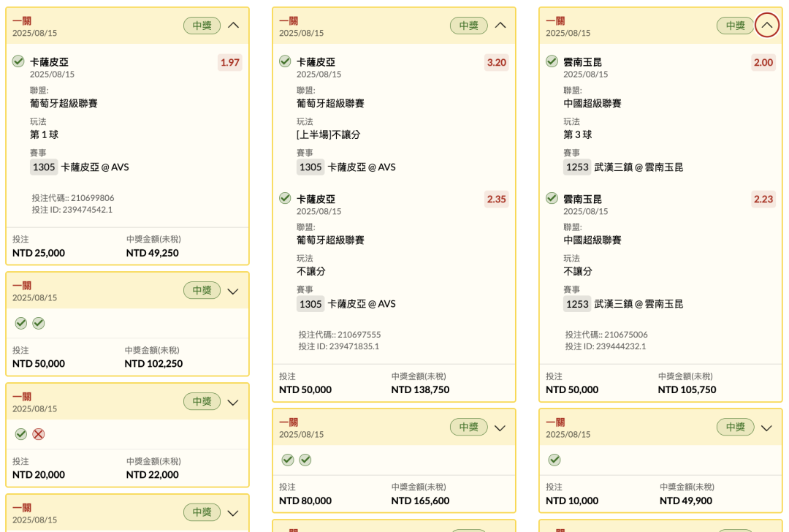Click the stake amount NTD 25,000
The height and width of the screenshot is (532, 789).
(x=39, y=253)
